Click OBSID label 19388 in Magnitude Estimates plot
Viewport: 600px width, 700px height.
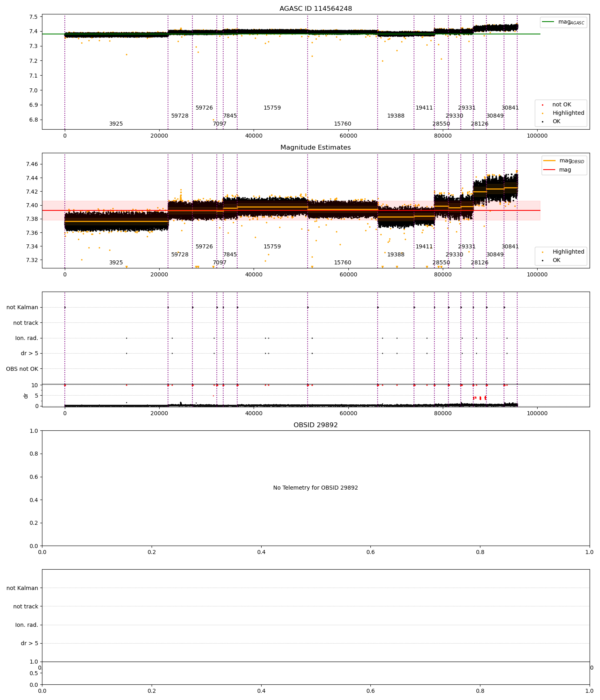396,255
